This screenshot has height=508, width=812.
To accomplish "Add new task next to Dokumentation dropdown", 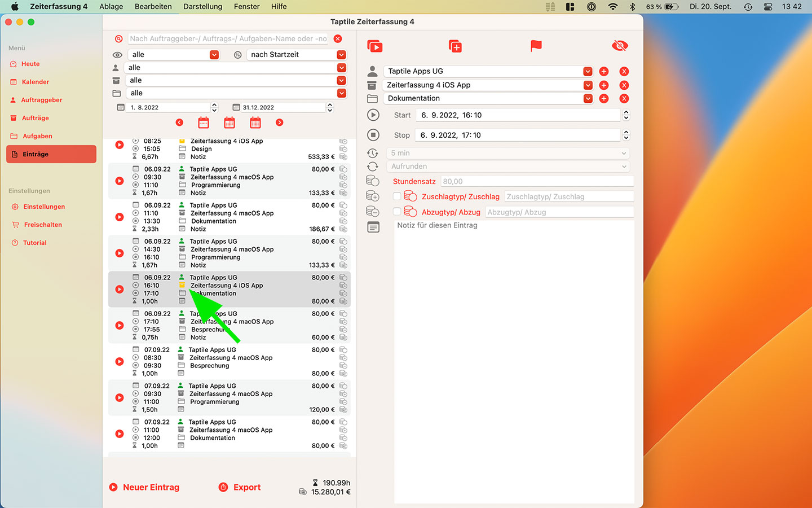I will pyautogui.click(x=604, y=98).
